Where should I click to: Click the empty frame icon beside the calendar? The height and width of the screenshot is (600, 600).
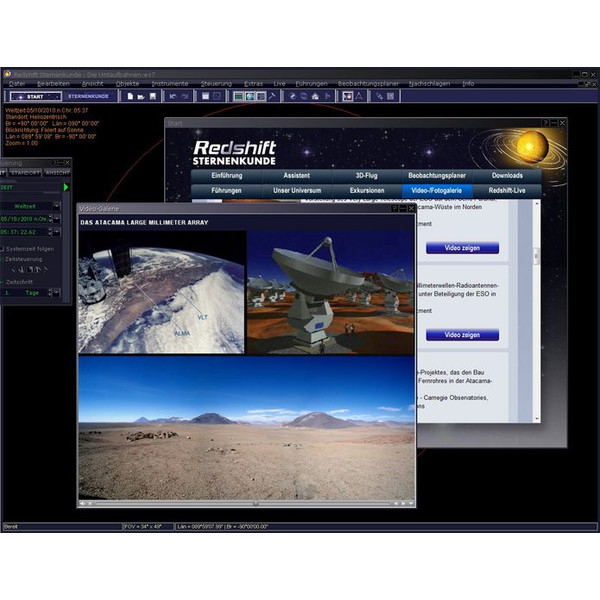click(217, 96)
